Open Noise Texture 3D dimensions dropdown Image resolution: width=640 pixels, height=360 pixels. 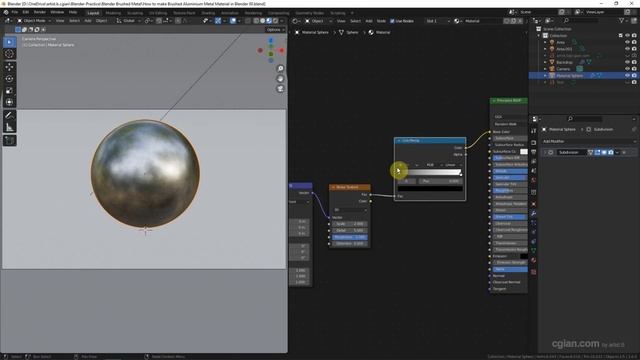tap(350, 210)
